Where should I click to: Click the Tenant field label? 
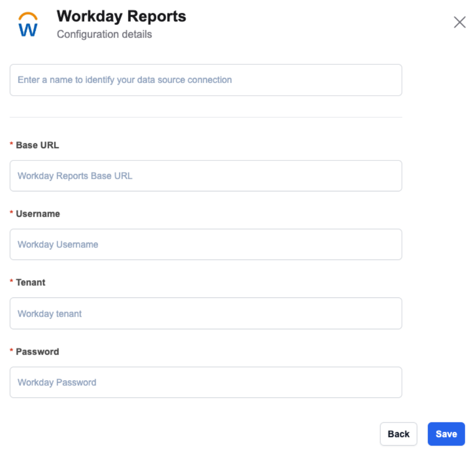pyautogui.click(x=31, y=282)
